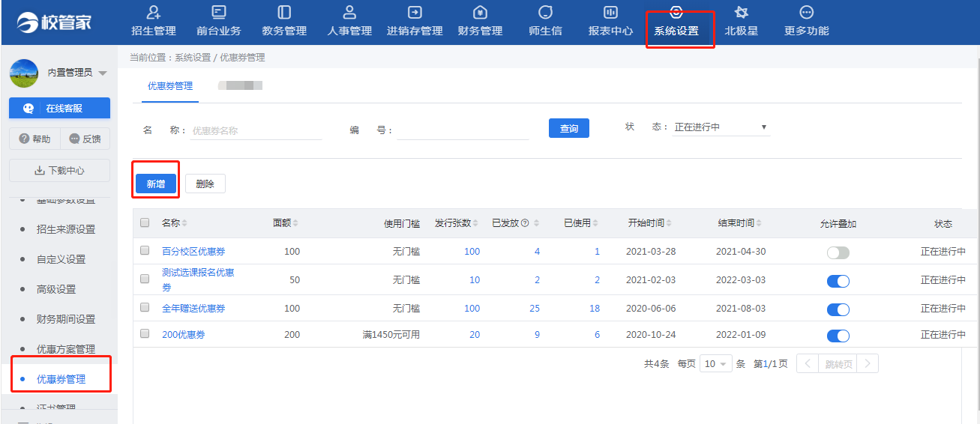Open the 状态 dropdown 正在进行中
The height and width of the screenshot is (424, 980).
coord(721,127)
